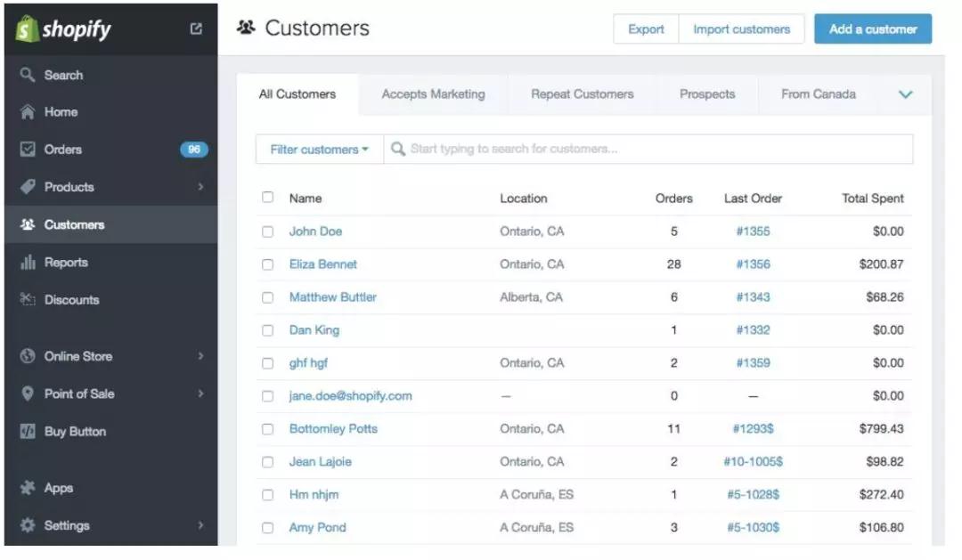Viewport: 962px width, 560px height.
Task: Expand the Online Store submenu arrow
Action: [200, 356]
